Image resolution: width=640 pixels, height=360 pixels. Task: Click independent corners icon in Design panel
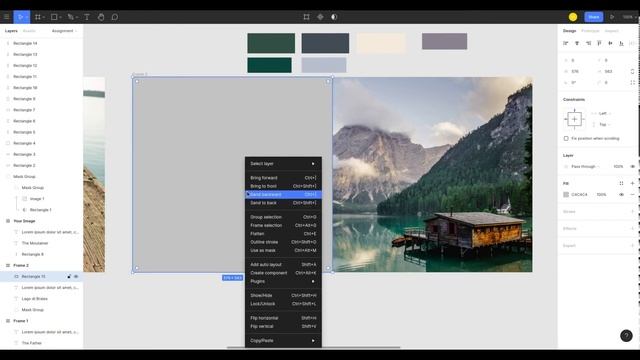[x=632, y=82]
